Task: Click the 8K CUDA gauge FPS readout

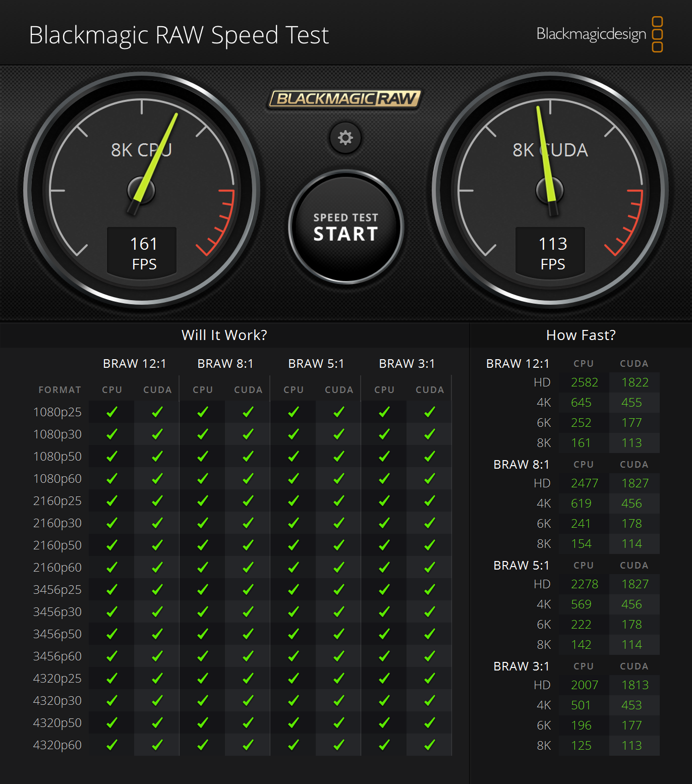Action: click(550, 253)
